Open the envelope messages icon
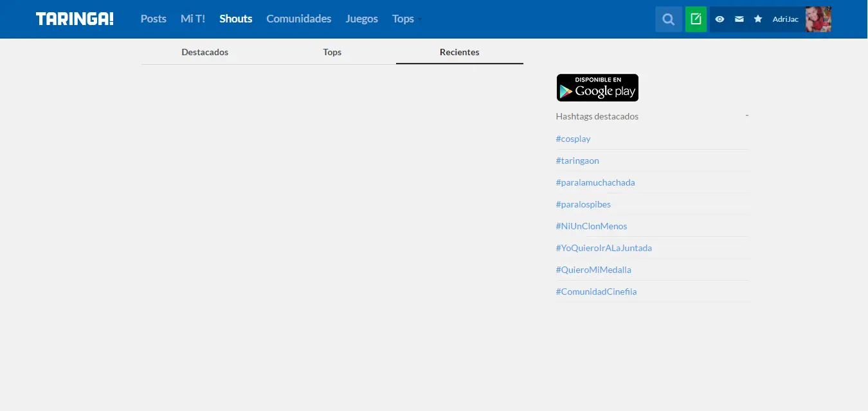The width and height of the screenshot is (868, 411). [739, 19]
